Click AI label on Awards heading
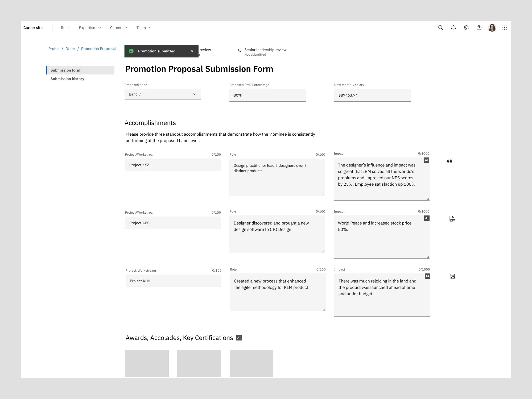 pos(239,338)
